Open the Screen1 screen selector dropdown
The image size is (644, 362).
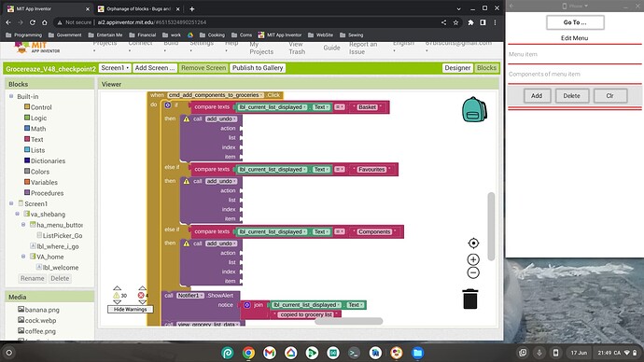pos(115,68)
